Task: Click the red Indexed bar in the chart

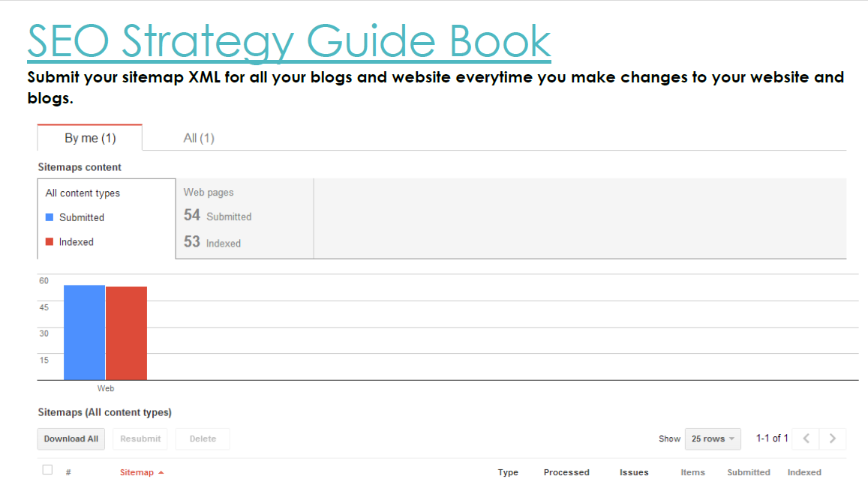Action: pos(126,334)
